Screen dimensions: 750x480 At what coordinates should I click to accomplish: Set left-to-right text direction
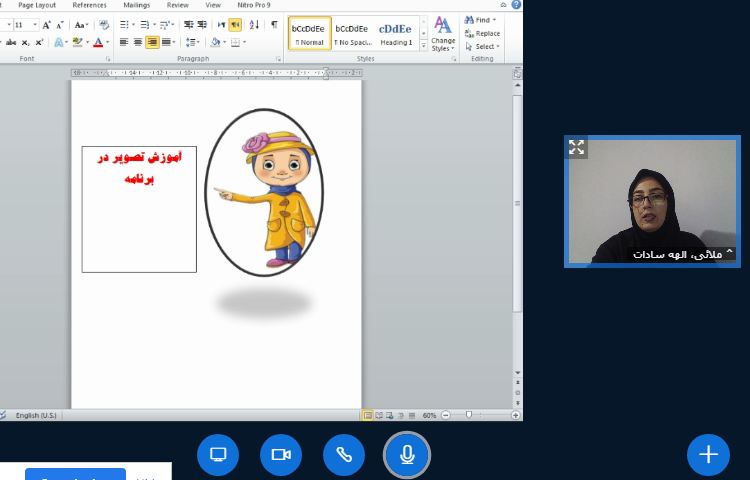tap(221, 25)
